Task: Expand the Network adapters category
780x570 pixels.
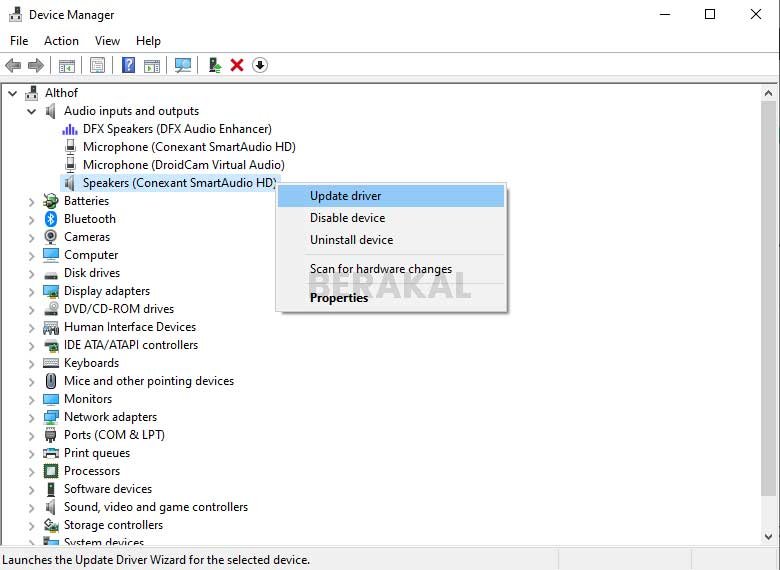Action: click(x=32, y=417)
